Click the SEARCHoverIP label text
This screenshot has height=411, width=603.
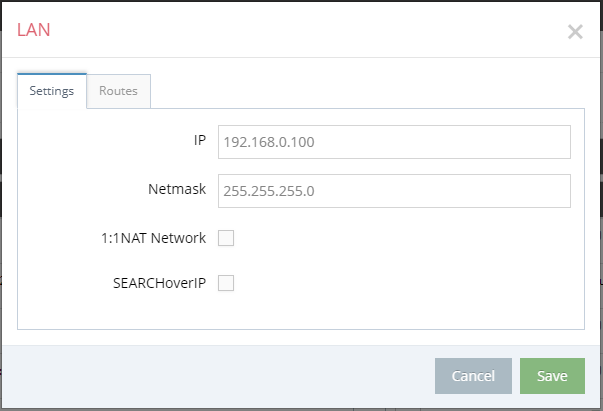[159, 283]
